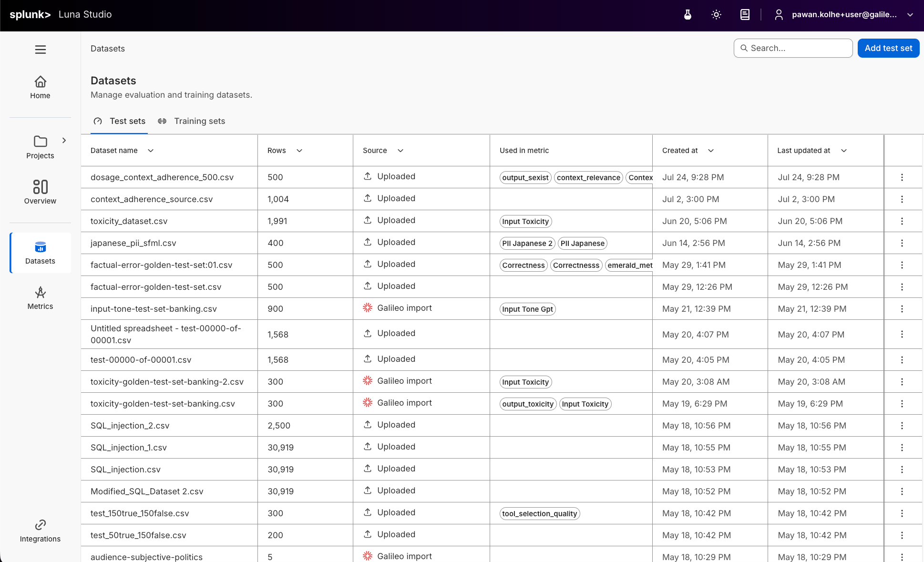Click Luna Studio title in header

click(85, 15)
